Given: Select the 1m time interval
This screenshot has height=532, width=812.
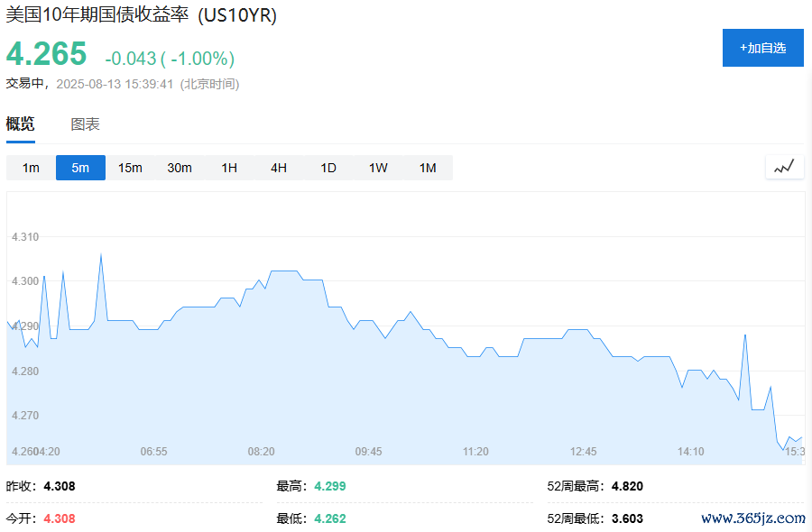Looking at the screenshot, I should point(31,168).
